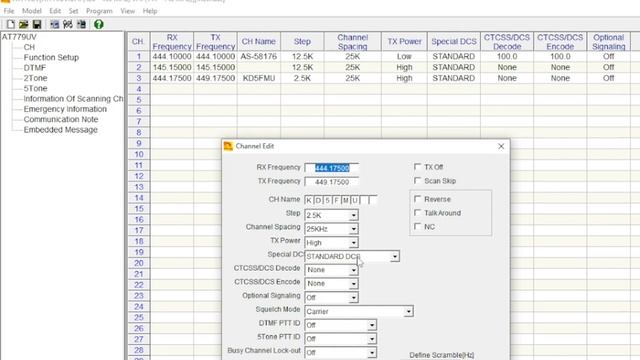The height and width of the screenshot is (360, 640).
Task: Click the CH Name character boxes
Action: click(x=341, y=200)
